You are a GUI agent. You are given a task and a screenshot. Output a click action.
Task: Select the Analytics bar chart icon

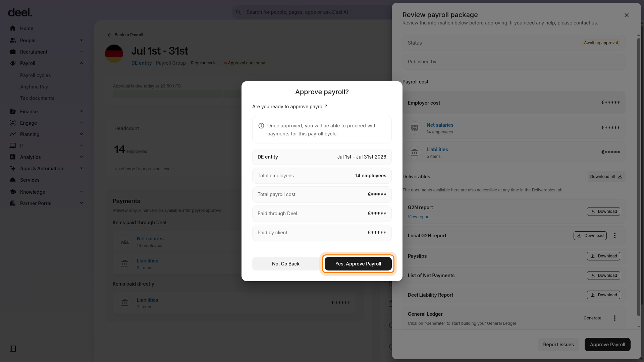[13, 157]
